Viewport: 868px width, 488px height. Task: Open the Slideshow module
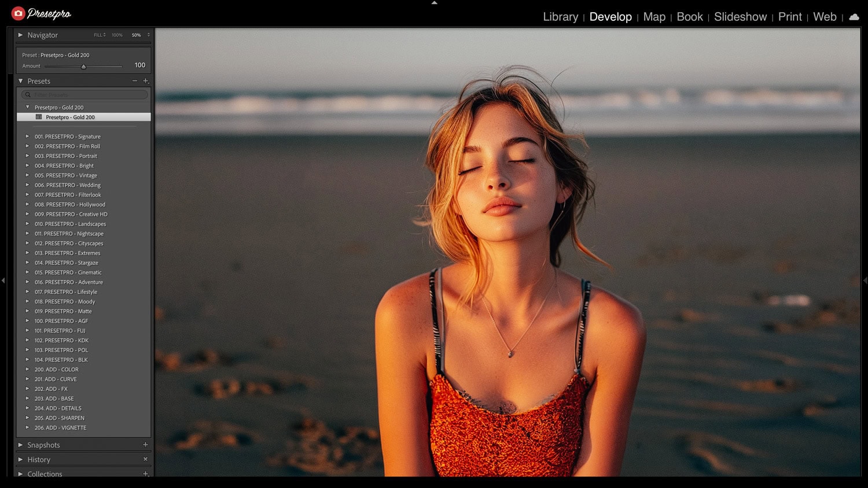(x=740, y=17)
